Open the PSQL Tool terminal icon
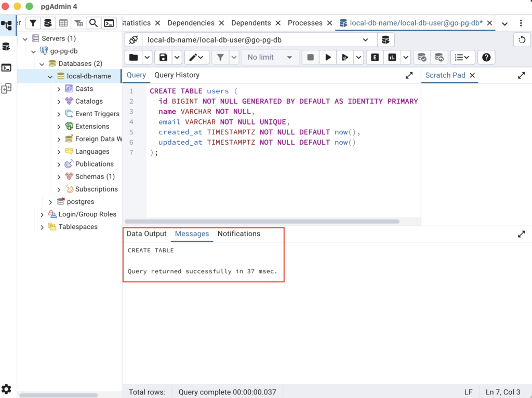Image resolution: width=532 pixels, height=398 pixels. click(109, 23)
